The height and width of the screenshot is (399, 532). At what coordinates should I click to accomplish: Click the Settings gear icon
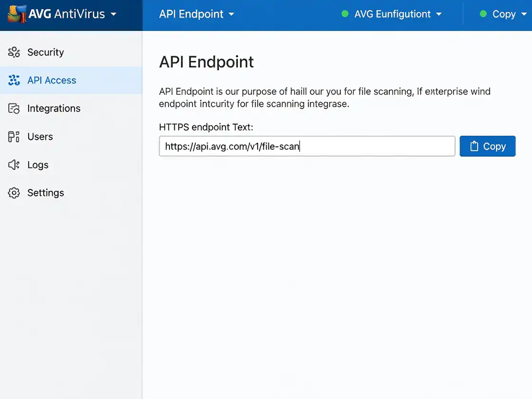pos(14,193)
